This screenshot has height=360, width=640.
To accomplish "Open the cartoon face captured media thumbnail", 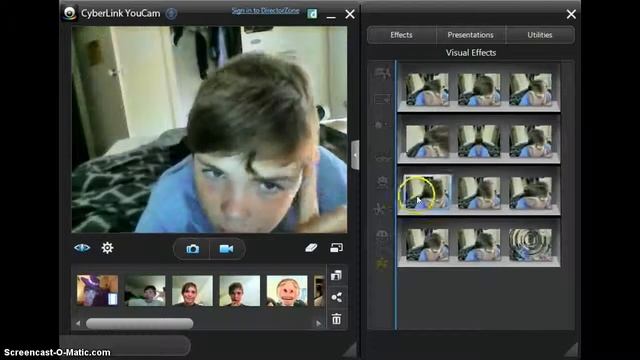I will pyautogui.click(x=287, y=291).
